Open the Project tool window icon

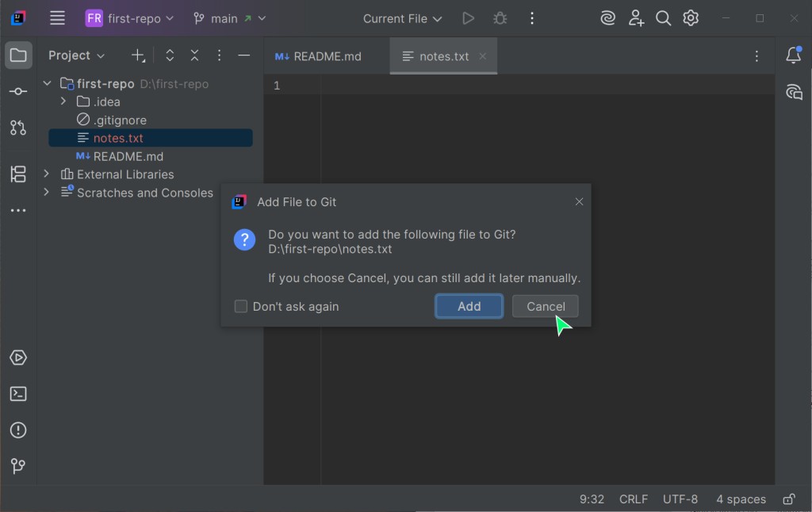[x=18, y=55]
